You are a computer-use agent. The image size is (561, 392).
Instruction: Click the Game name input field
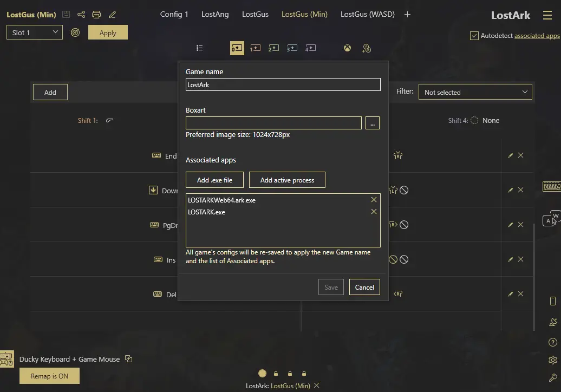[x=283, y=84]
